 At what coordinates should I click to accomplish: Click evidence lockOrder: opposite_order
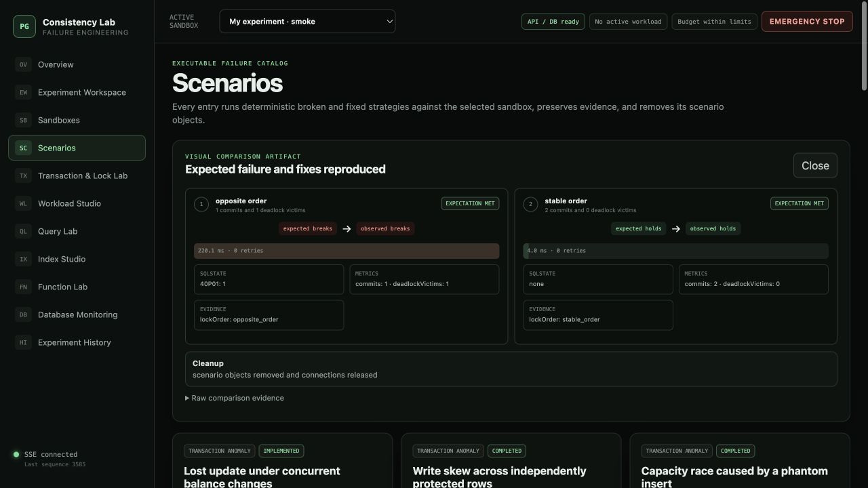(269, 315)
